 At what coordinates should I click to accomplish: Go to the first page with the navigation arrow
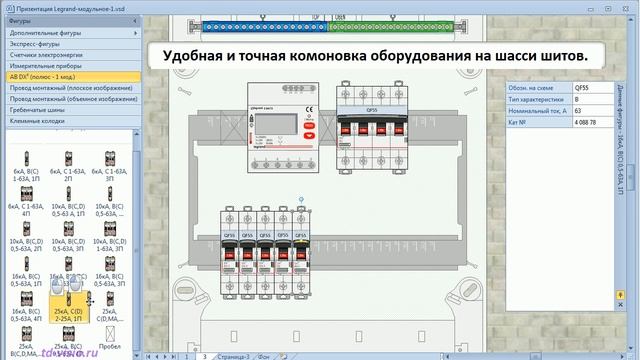tap(149, 356)
